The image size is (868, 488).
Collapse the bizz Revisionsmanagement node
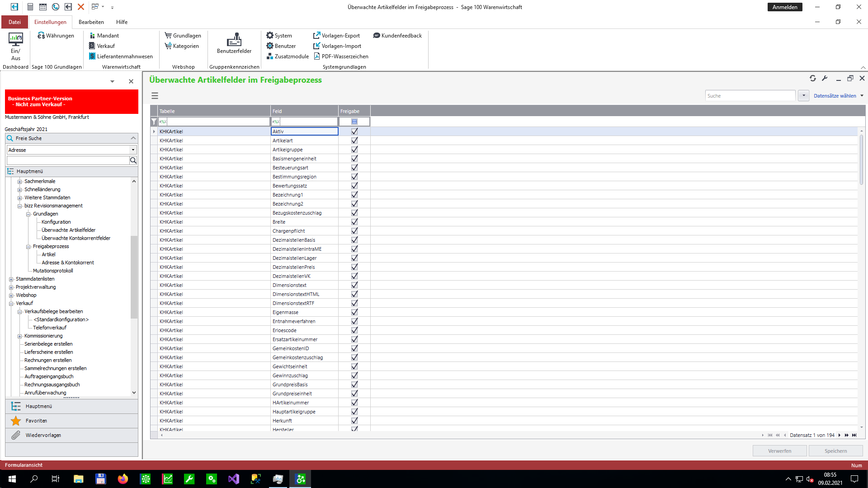[x=20, y=206]
